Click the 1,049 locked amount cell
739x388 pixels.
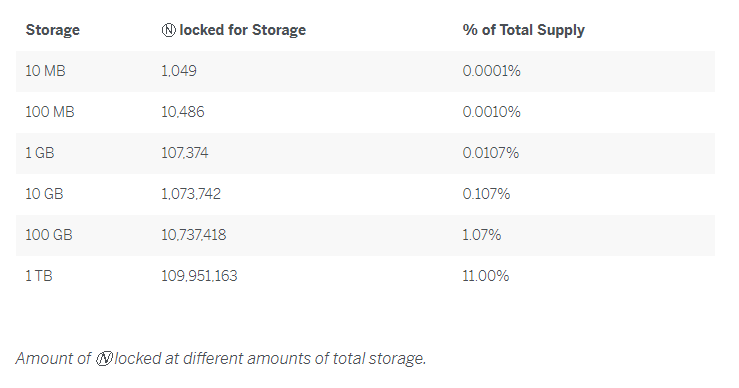179,71
